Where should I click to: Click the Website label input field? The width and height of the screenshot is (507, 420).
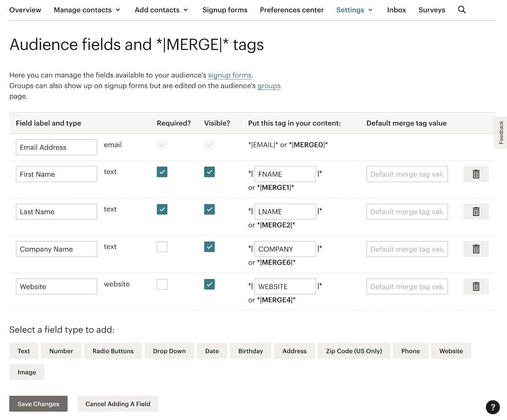tap(57, 286)
